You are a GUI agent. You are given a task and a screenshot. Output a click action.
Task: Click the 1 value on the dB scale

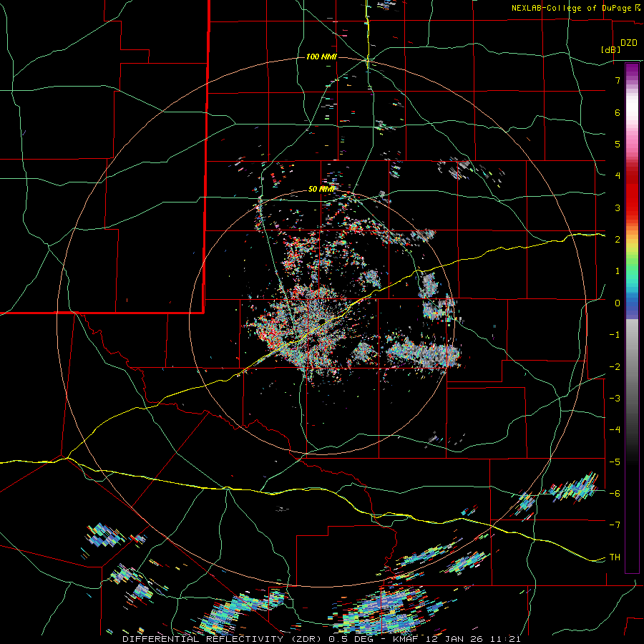coord(618,271)
